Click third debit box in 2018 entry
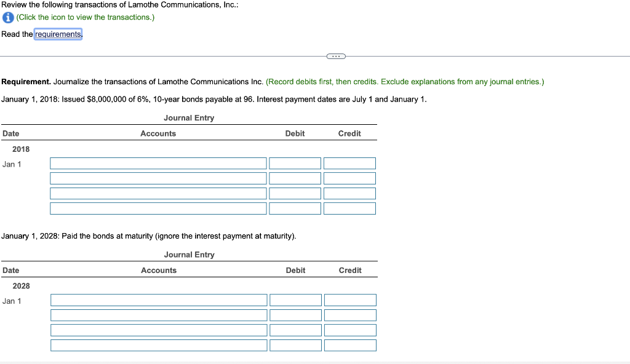 coord(295,194)
